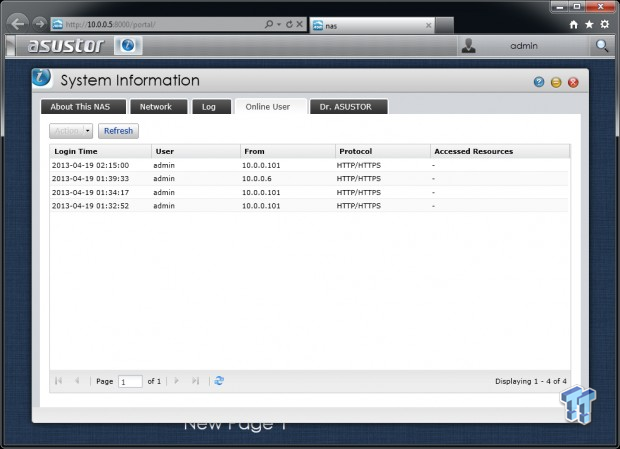Select the 'nas' browser tab

pyautogui.click(x=372, y=26)
